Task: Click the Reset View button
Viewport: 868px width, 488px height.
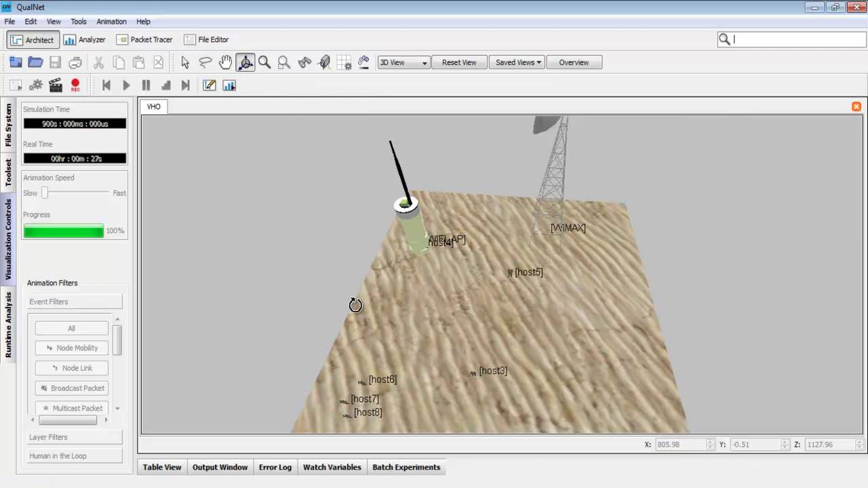Action: [x=459, y=62]
